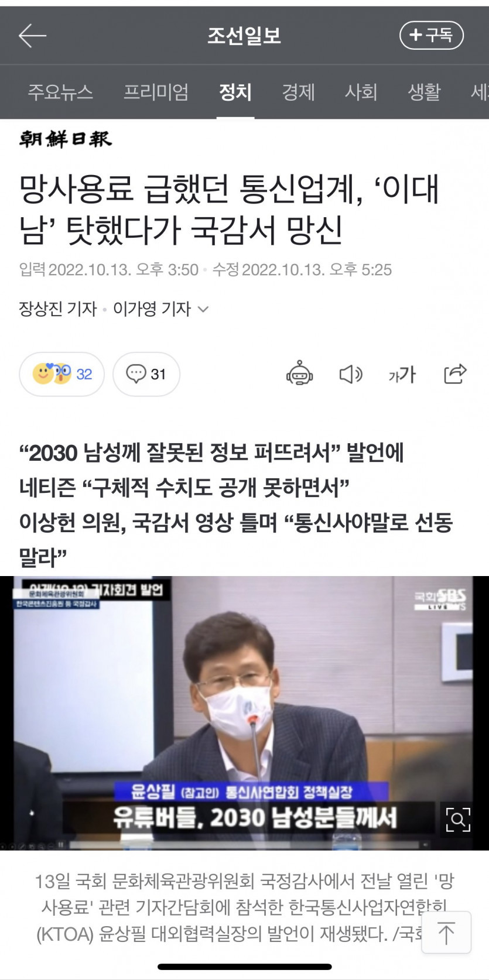Screen dimensions: 489x980
Task: Share the article using the share icon
Action: click(x=455, y=374)
